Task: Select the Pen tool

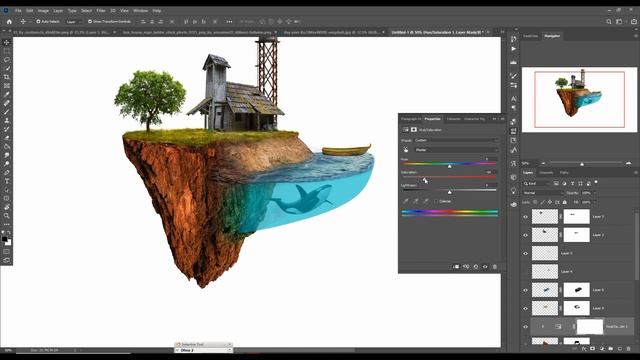Action: coord(7,172)
